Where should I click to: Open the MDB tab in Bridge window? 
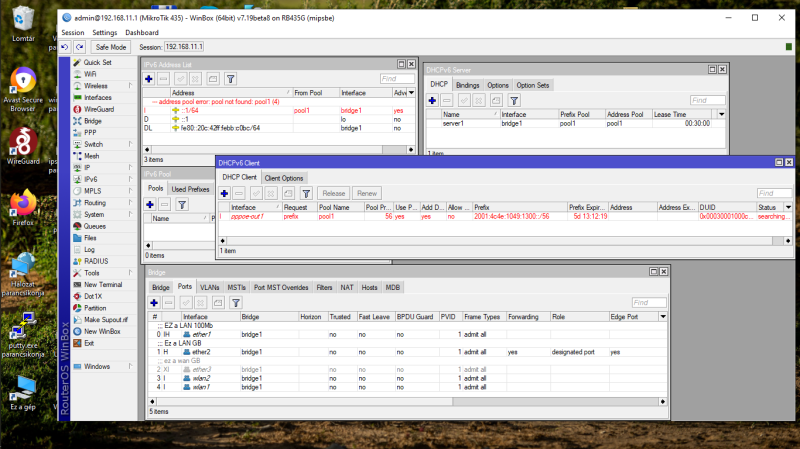(x=392, y=287)
